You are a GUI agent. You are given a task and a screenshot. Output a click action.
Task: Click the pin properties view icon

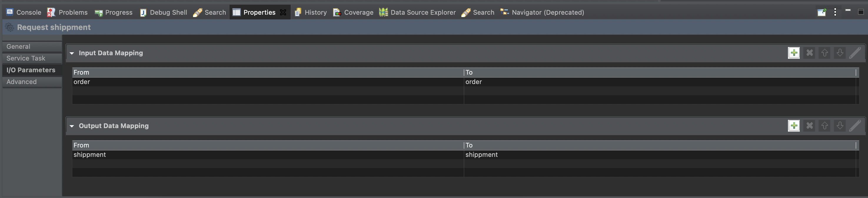point(822,12)
